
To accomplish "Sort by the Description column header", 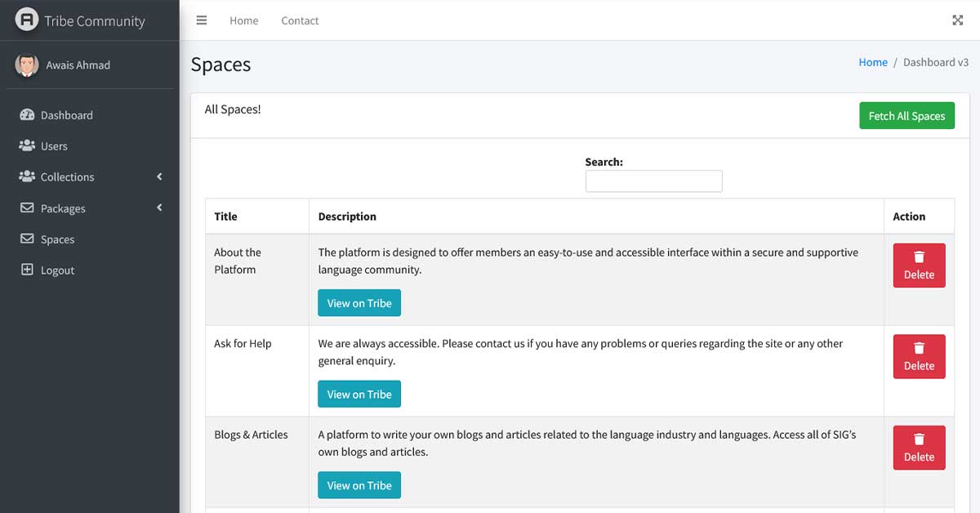I will click(x=596, y=216).
